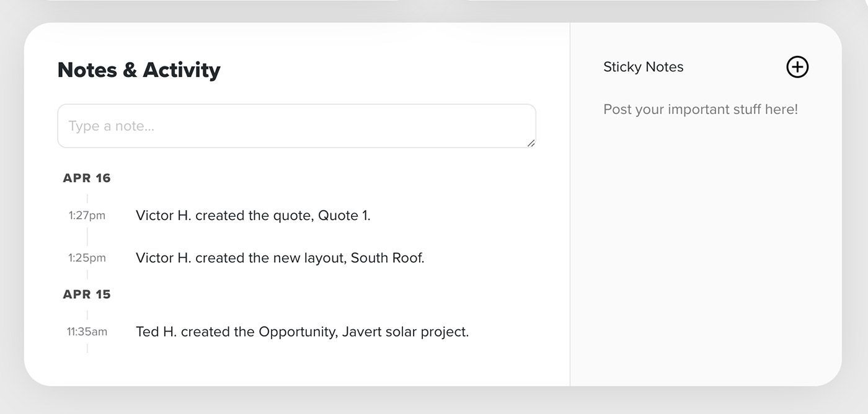Open the Quote 1 created activity entry
868x414 pixels.
253,215
